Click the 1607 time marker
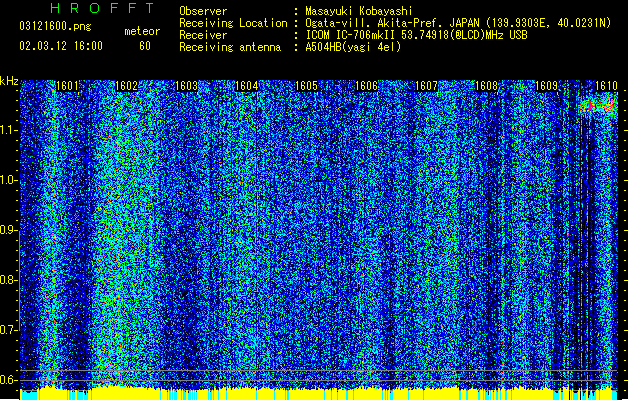The height and width of the screenshot is (400, 629). tap(426, 86)
